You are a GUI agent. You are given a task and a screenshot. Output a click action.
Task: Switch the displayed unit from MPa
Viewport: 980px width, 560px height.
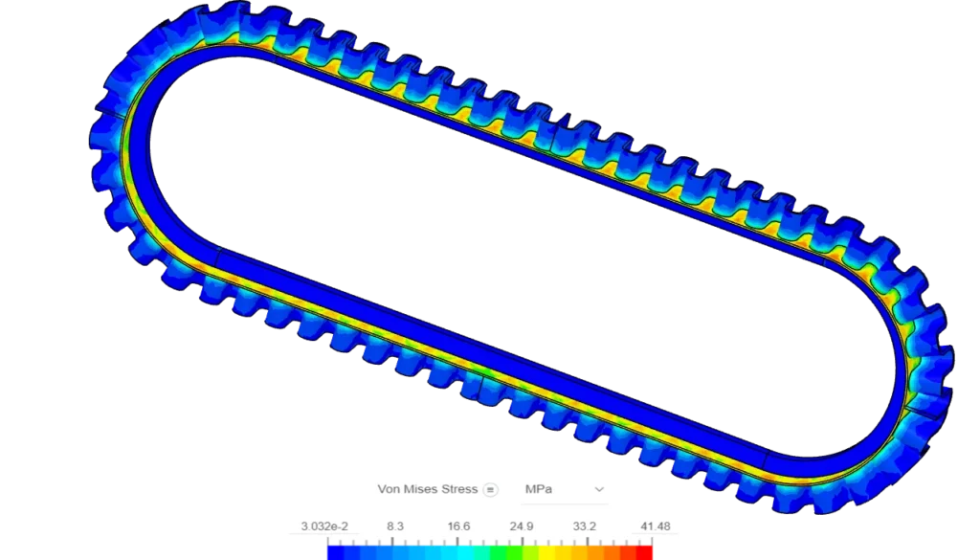pos(539,488)
